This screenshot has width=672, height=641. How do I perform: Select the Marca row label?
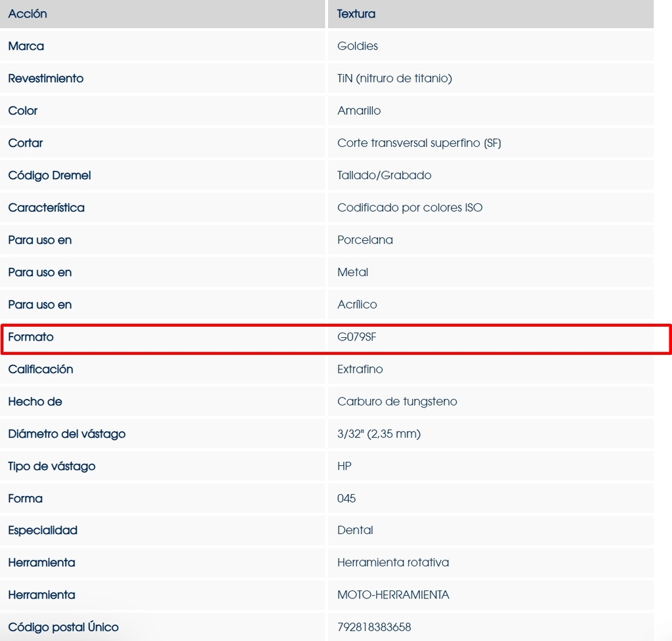[x=26, y=46]
